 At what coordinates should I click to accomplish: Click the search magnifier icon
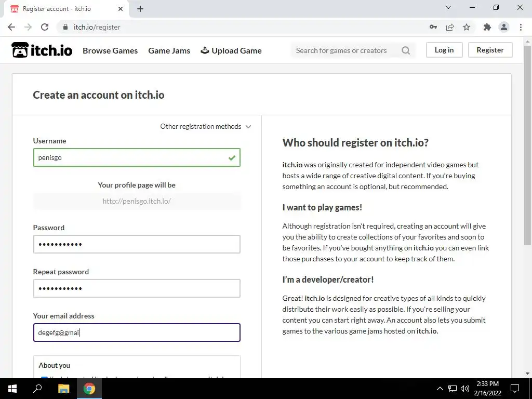point(405,50)
